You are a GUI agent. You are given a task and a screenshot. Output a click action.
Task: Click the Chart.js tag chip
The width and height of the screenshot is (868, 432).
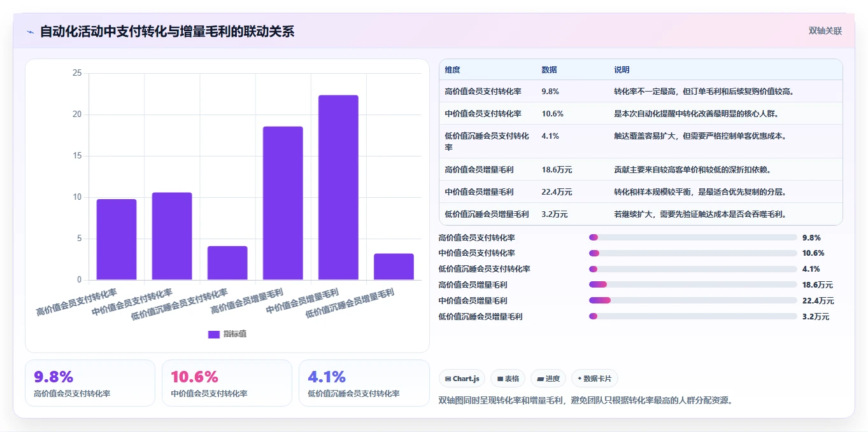tap(462, 379)
